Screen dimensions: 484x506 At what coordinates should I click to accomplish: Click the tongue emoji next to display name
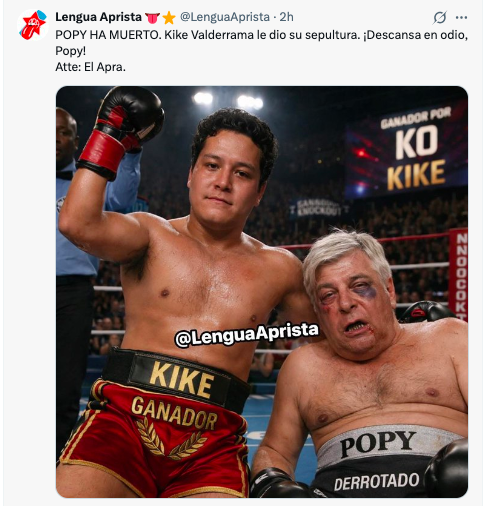click(x=152, y=18)
